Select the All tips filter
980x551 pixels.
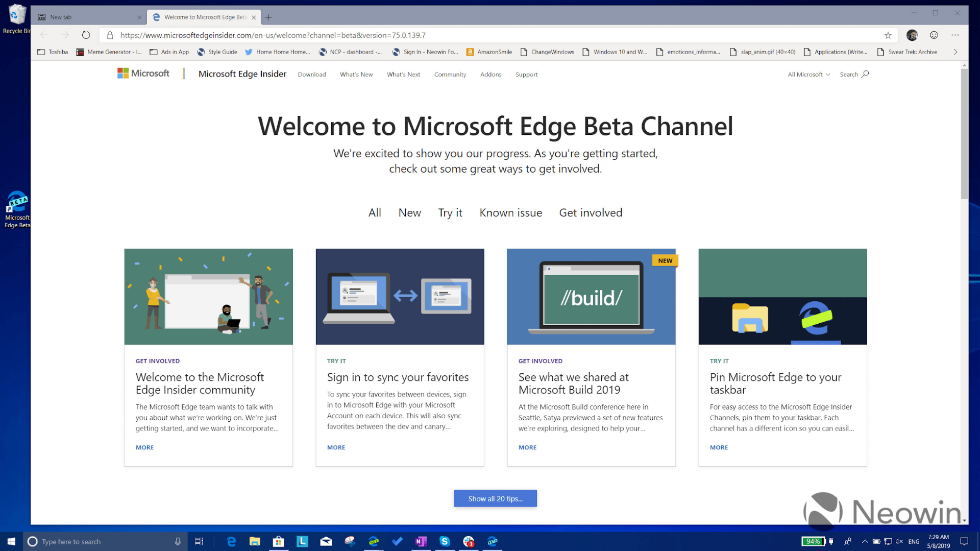pyautogui.click(x=375, y=213)
